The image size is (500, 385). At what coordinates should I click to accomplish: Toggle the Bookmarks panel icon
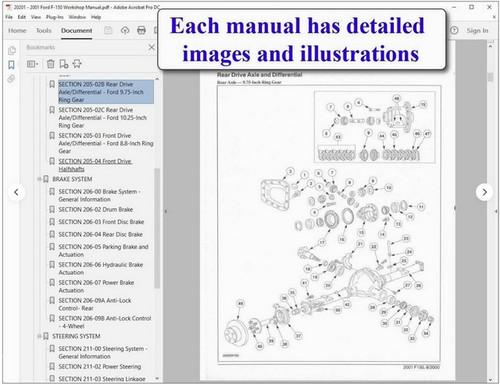pyautogui.click(x=11, y=65)
